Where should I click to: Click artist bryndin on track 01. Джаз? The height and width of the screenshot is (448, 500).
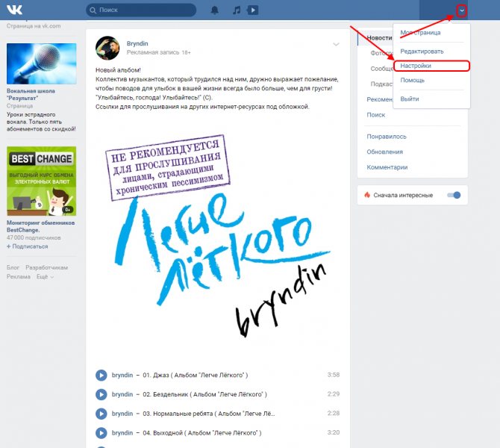click(122, 376)
